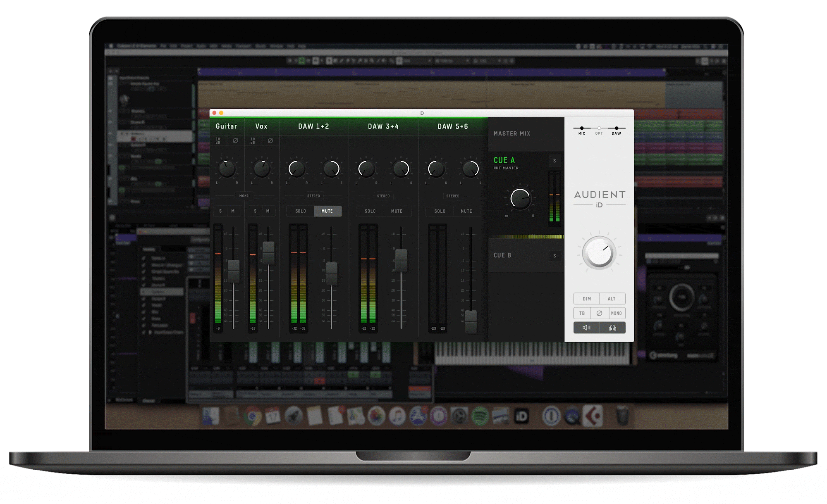
Task: Click the Vox pan knob
Action: point(262,168)
